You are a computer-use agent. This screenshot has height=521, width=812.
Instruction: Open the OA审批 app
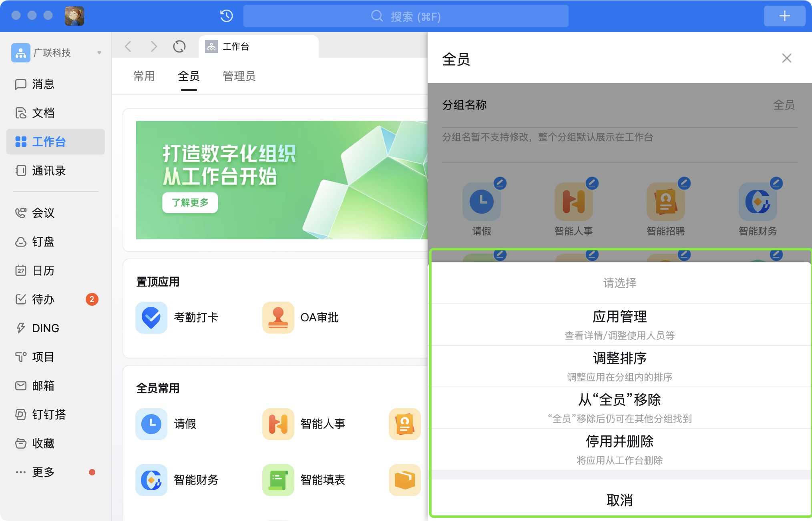click(x=301, y=318)
